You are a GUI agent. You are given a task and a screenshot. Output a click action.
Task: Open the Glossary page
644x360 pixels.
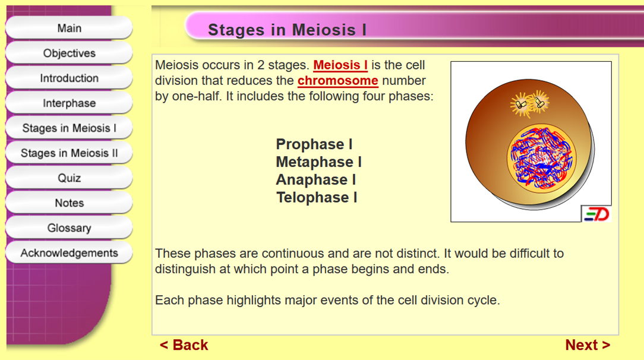(x=69, y=228)
